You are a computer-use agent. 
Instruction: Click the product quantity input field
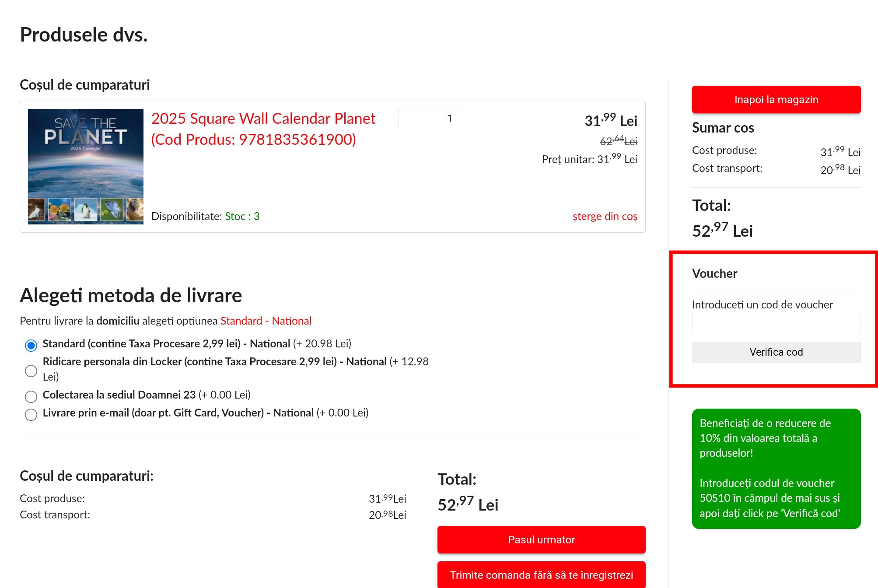(x=428, y=119)
